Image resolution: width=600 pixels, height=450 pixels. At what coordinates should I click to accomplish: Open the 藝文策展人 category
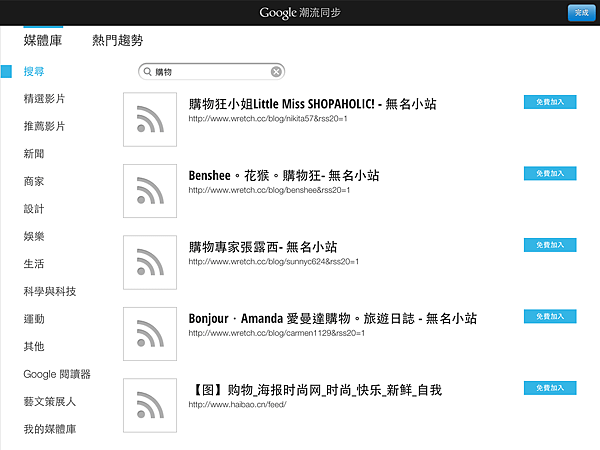click(50, 402)
